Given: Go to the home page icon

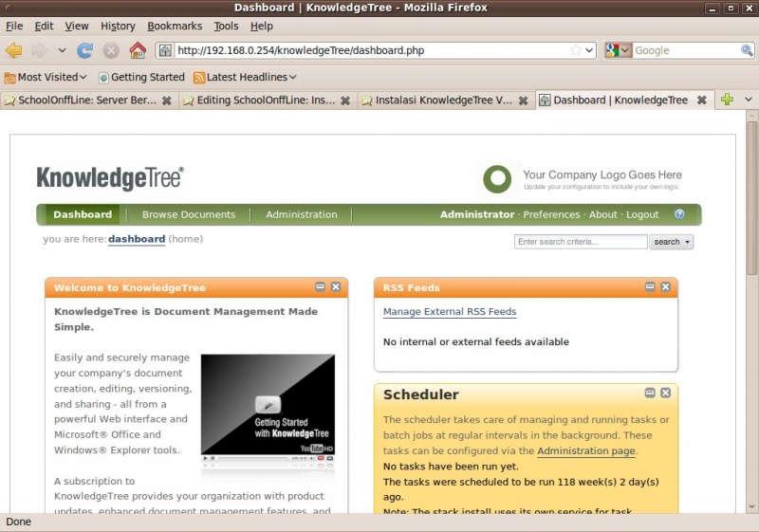Looking at the screenshot, I should [138, 50].
